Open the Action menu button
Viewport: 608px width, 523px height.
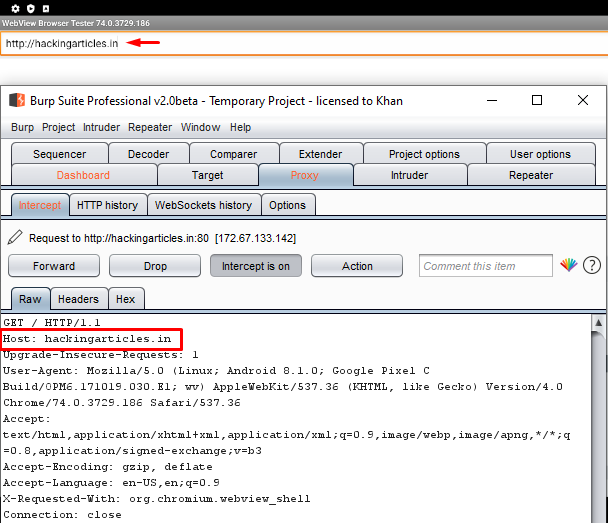click(x=357, y=266)
